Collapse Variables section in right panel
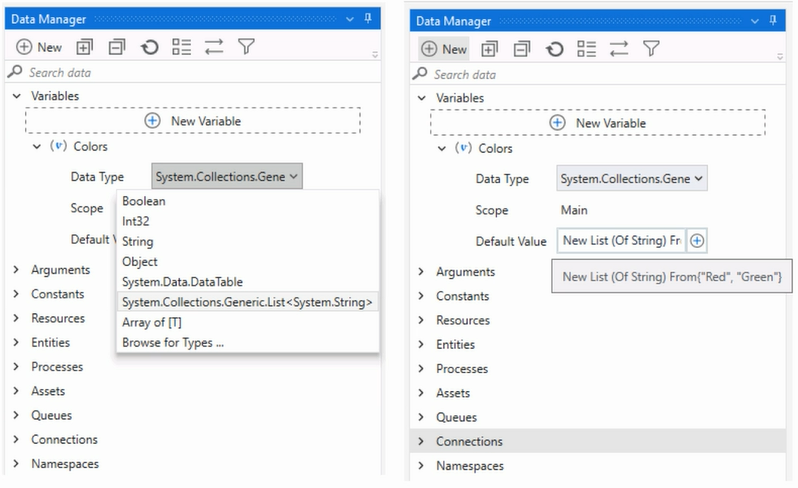This screenshot has height=488, width=798. pyautogui.click(x=422, y=98)
